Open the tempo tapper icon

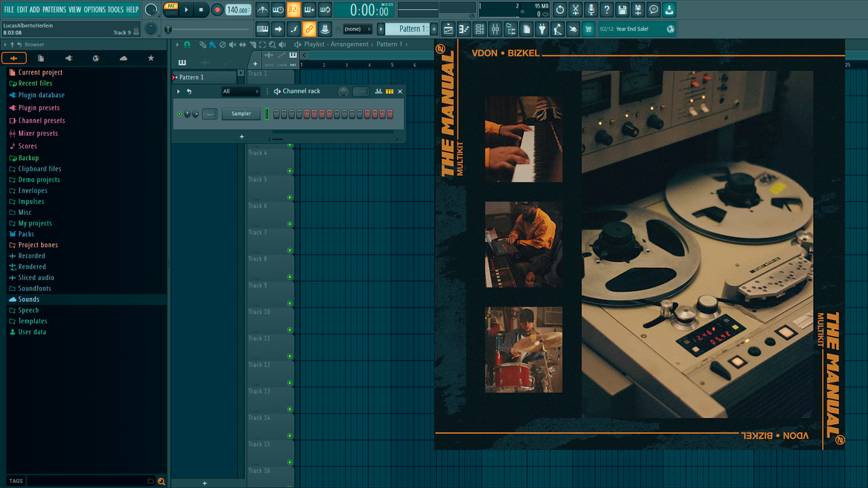coord(558,29)
